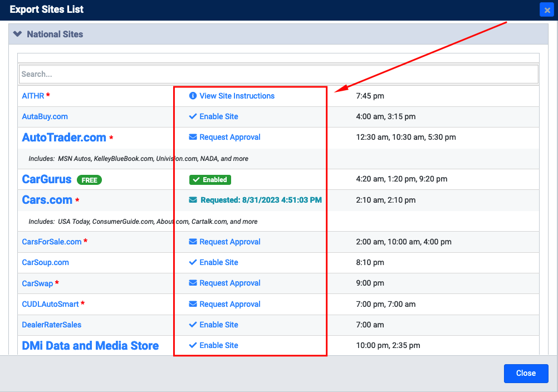
Task: Enable Site for DMi Data and Media Store
Action: [219, 345]
